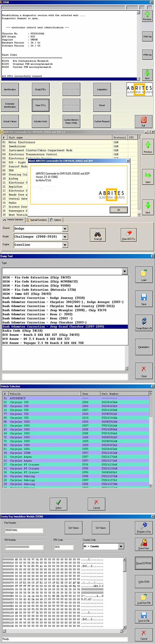Click the Close X icon in the Dump Tool

(x=144, y=371)
